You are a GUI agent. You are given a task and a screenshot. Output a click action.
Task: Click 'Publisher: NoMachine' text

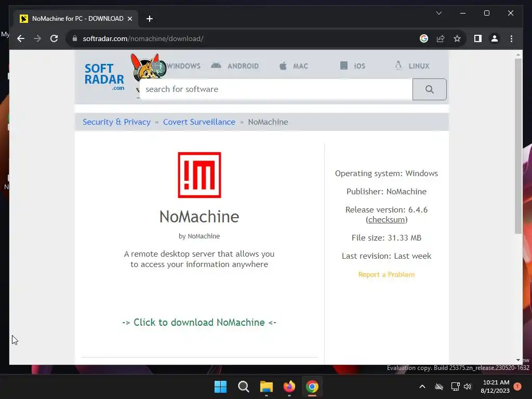click(x=387, y=192)
